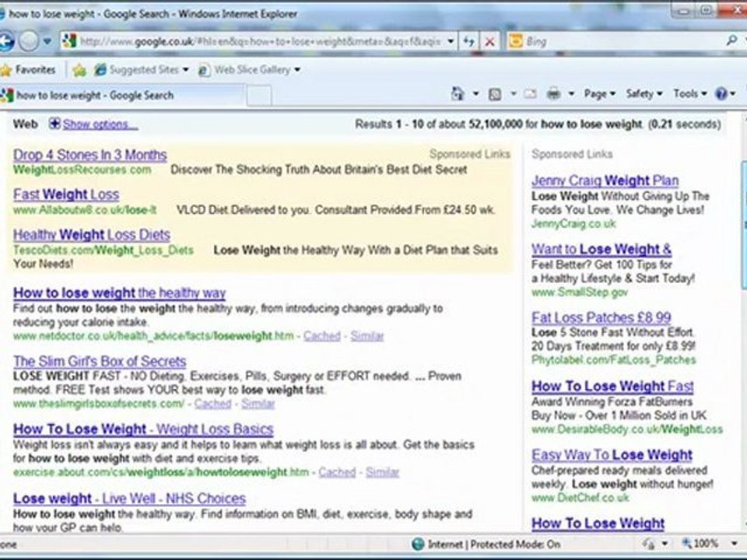Open the Tools menu
The height and width of the screenshot is (560, 747).
point(690,94)
